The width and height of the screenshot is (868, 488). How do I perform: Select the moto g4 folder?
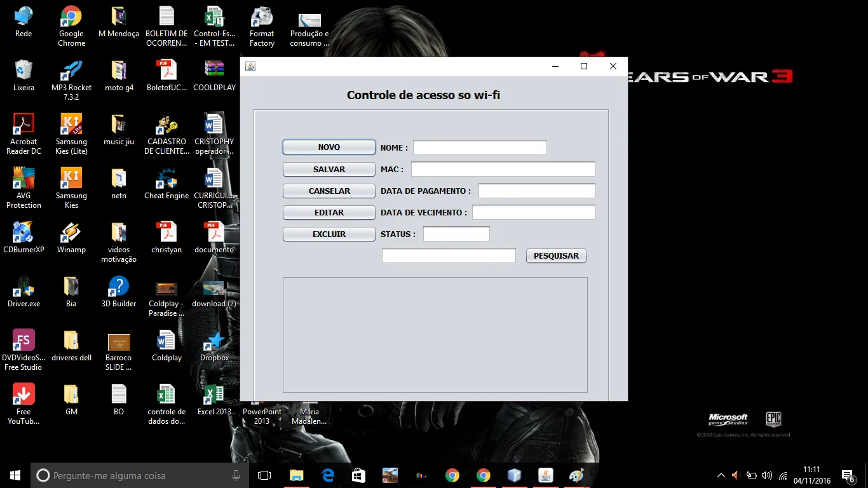119,77
